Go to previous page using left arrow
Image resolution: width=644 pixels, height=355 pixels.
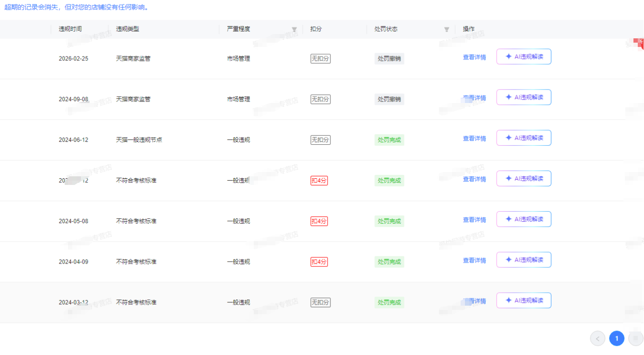pyautogui.click(x=598, y=339)
